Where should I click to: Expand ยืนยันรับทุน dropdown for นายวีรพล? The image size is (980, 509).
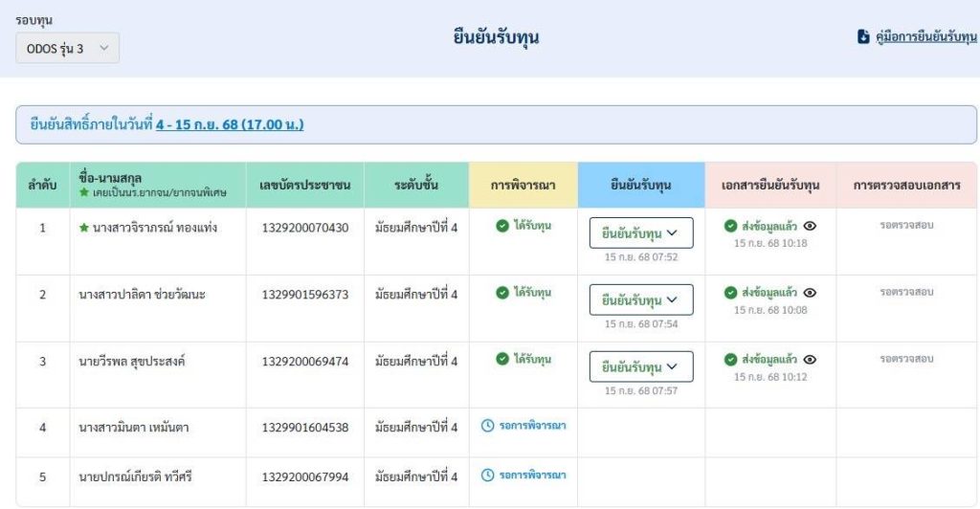click(x=640, y=366)
